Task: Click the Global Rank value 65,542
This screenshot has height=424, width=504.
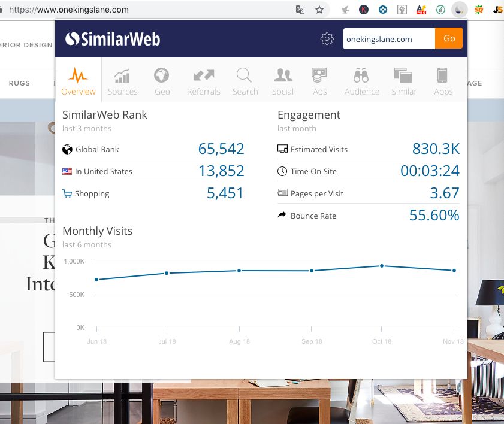Action: (221, 149)
